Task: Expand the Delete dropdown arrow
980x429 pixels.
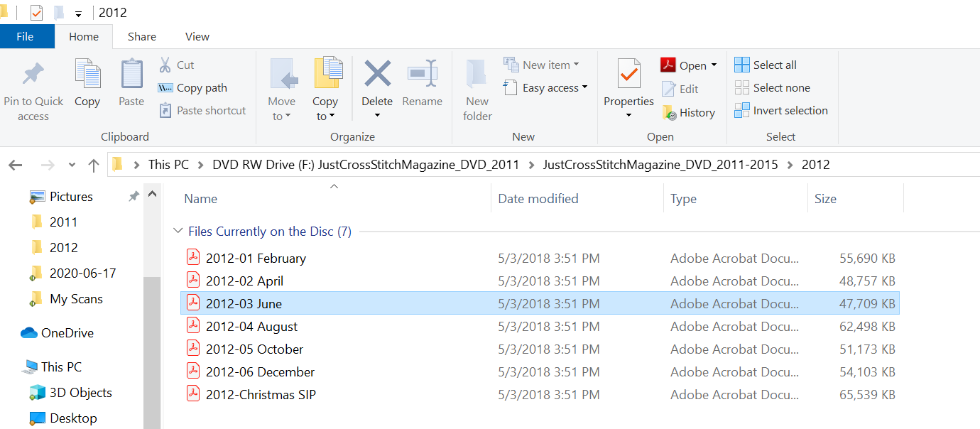Action: [378, 116]
